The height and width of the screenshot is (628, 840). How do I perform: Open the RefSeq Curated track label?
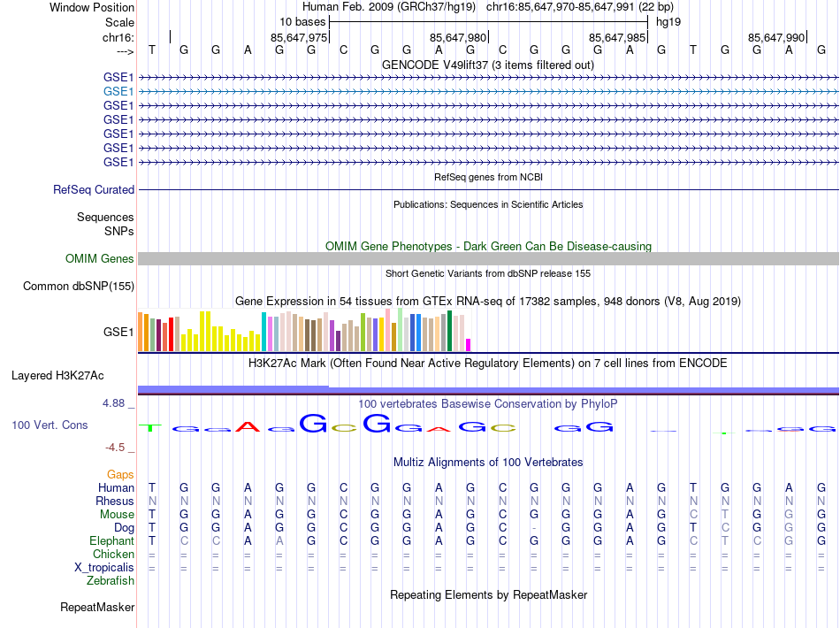click(x=94, y=190)
